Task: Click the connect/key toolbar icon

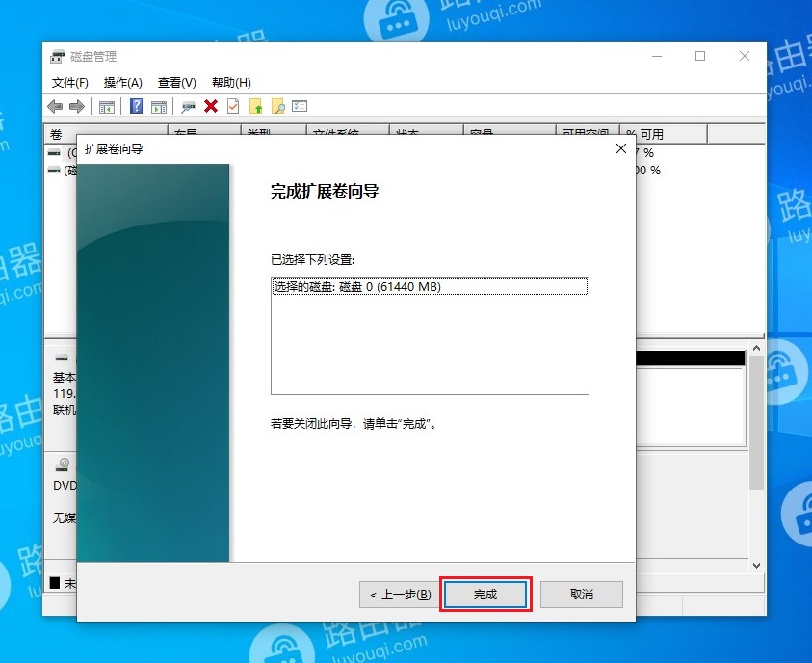Action: (188, 107)
